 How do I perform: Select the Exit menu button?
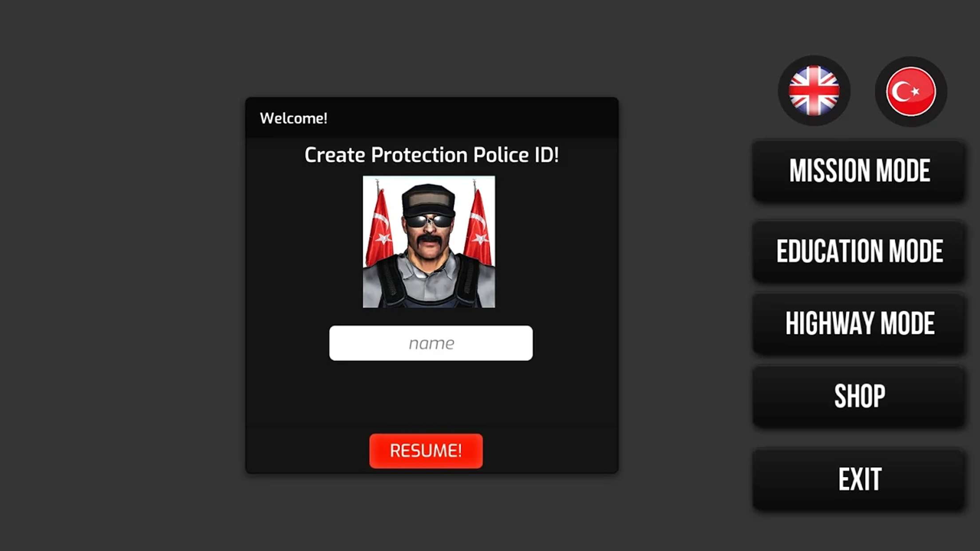[x=859, y=479]
